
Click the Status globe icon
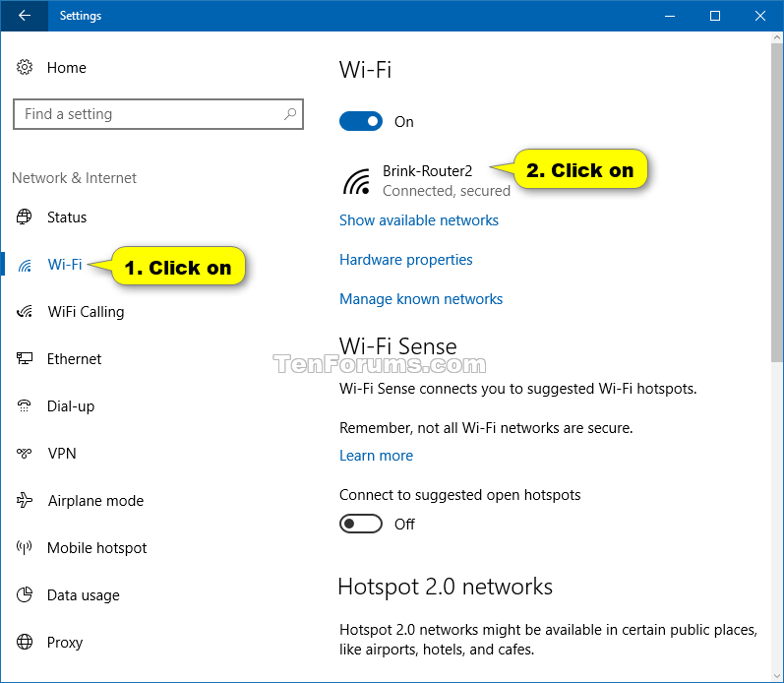coord(24,217)
